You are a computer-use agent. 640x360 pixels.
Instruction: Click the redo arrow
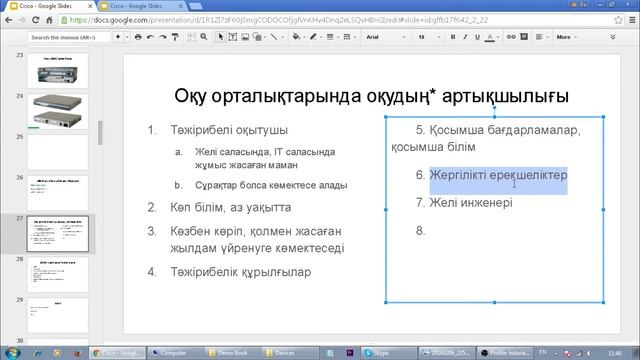tap(162, 37)
